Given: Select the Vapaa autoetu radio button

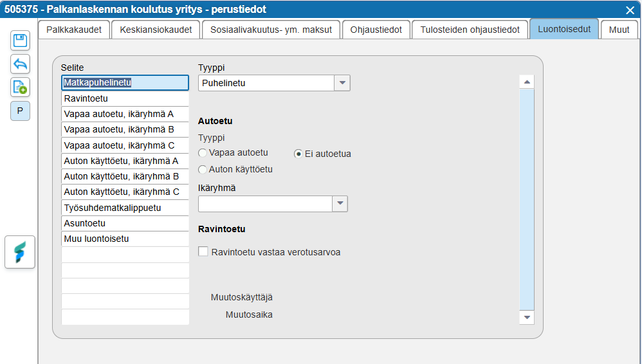Looking at the screenshot, I should [203, 153].
